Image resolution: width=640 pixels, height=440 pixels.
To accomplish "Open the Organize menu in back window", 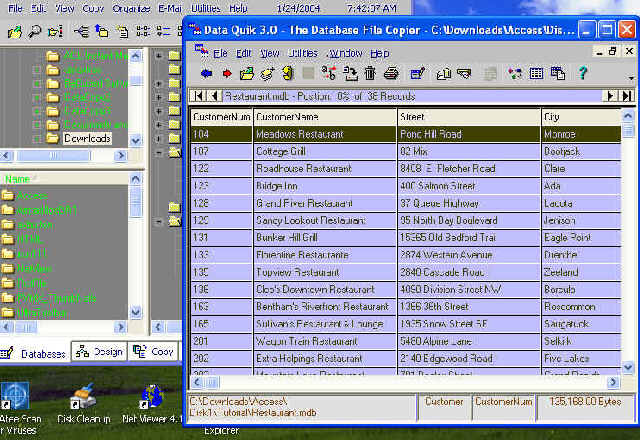I will coord(131,8).
